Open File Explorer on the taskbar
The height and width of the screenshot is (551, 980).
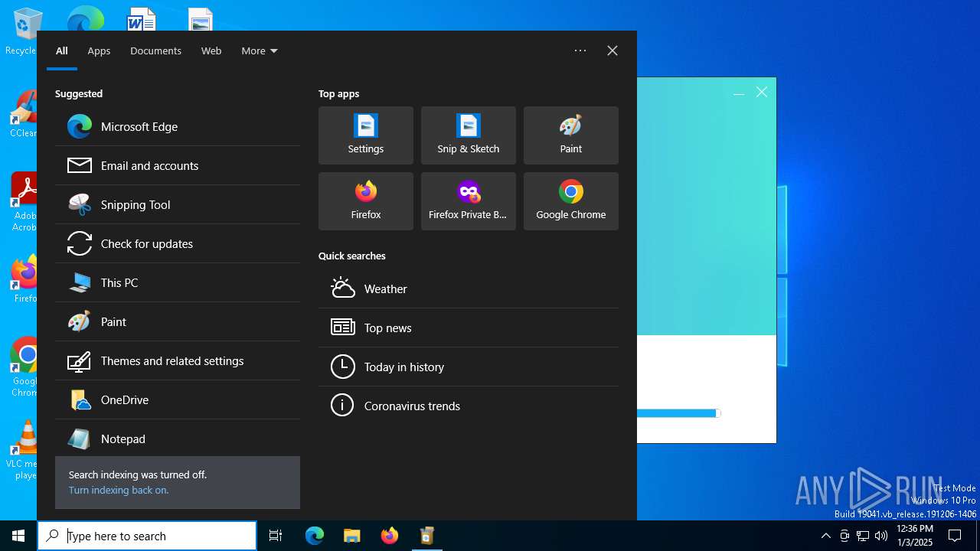351,536
